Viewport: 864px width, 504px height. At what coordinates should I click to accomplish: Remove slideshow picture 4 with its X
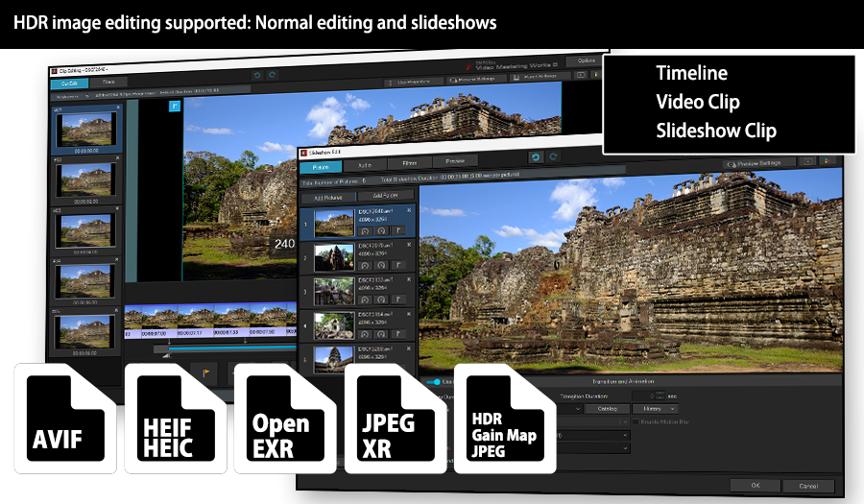pos(409,314)
